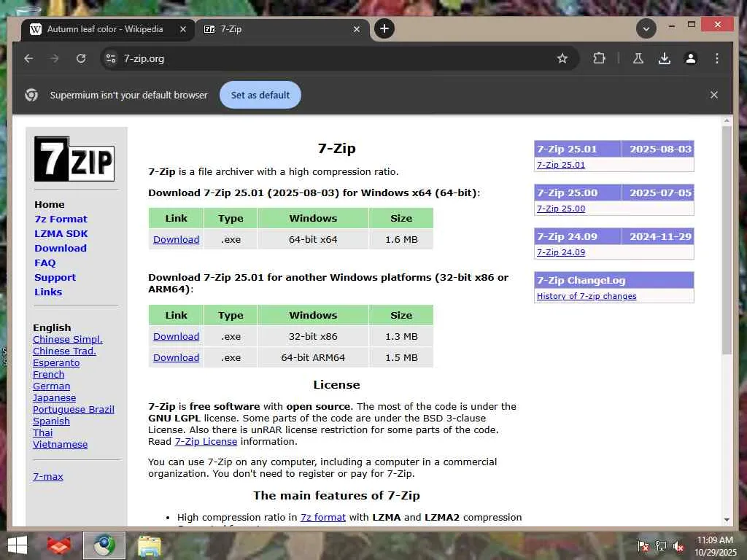
Task: Reload the 7-zip.org page
Action: (x=81, y=58)
